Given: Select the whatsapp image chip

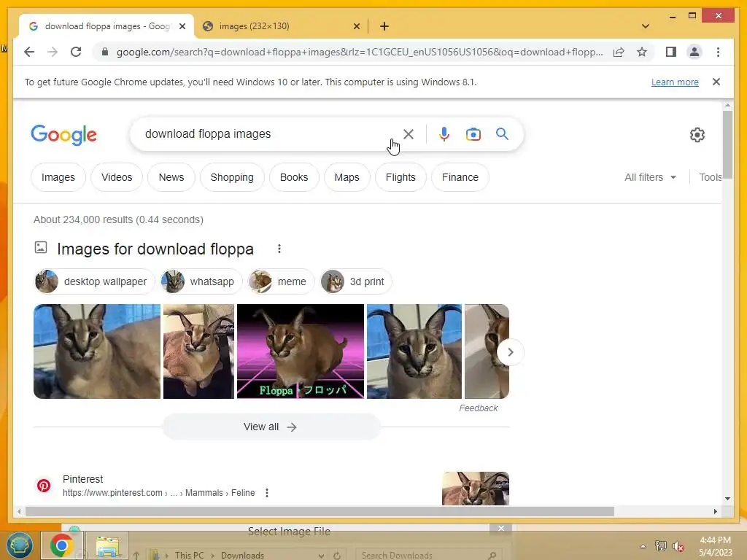Looking at the screenshot, I should [201, 281].
